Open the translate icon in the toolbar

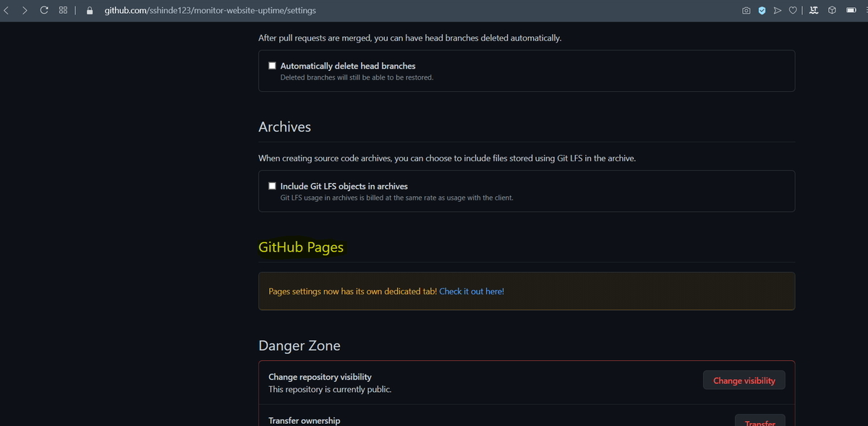(x=813, y=10)
